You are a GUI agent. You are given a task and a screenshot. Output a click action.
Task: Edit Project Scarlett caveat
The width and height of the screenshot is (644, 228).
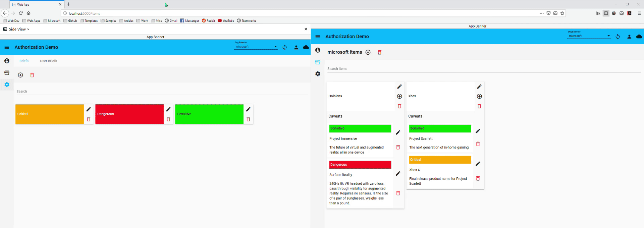[x=478, y=131]
